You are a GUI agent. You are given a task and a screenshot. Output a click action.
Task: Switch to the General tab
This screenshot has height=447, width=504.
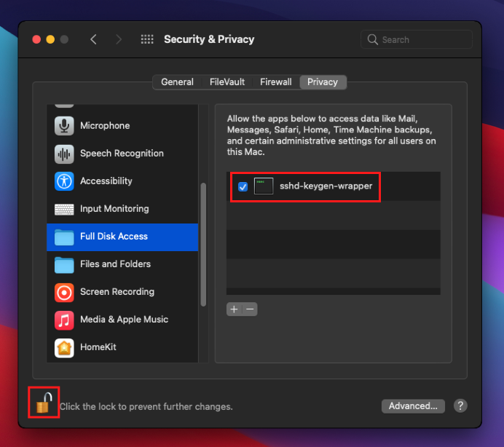[x=177, y=82]
